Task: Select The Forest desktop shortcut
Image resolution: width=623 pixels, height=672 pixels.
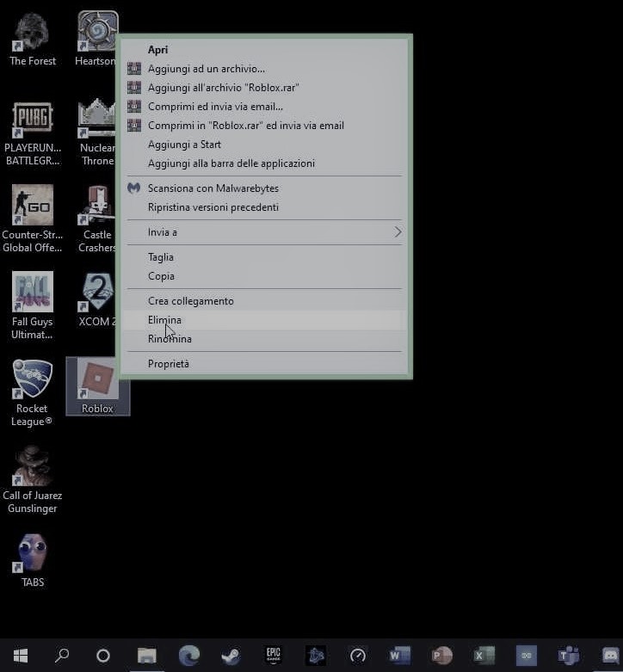Action: pos(33,40)
